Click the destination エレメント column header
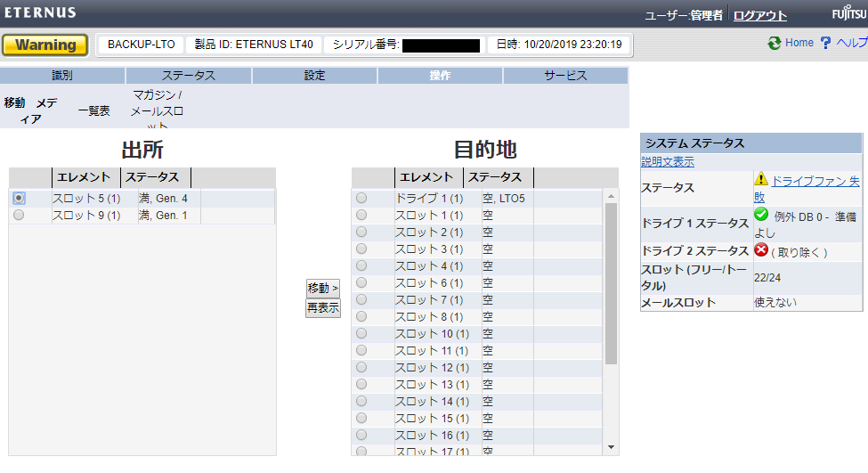This screenshot has width=868, height=473. [x=428, y=177]
